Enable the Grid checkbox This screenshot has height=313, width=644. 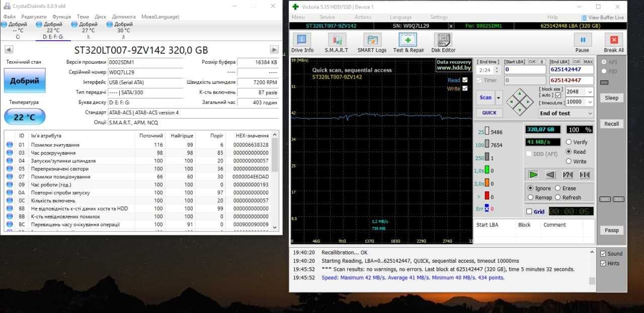click(529, 212)
